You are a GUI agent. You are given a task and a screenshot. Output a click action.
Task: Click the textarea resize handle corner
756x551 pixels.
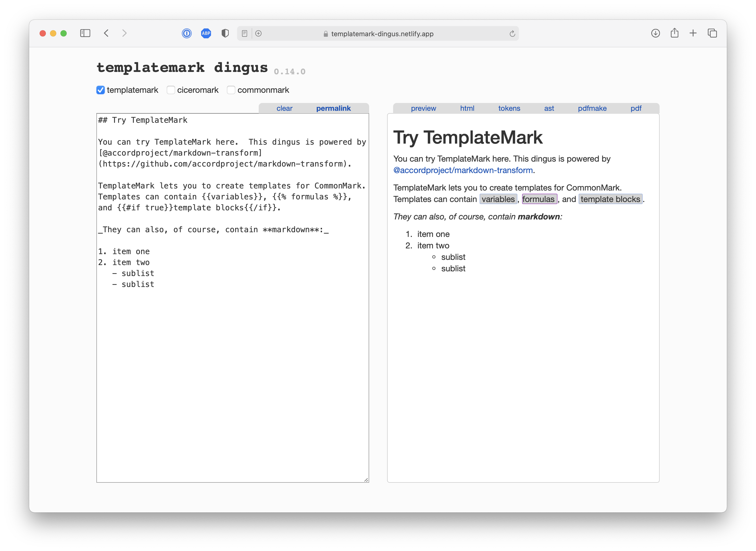pyautogui.click(x=366, y=480)
